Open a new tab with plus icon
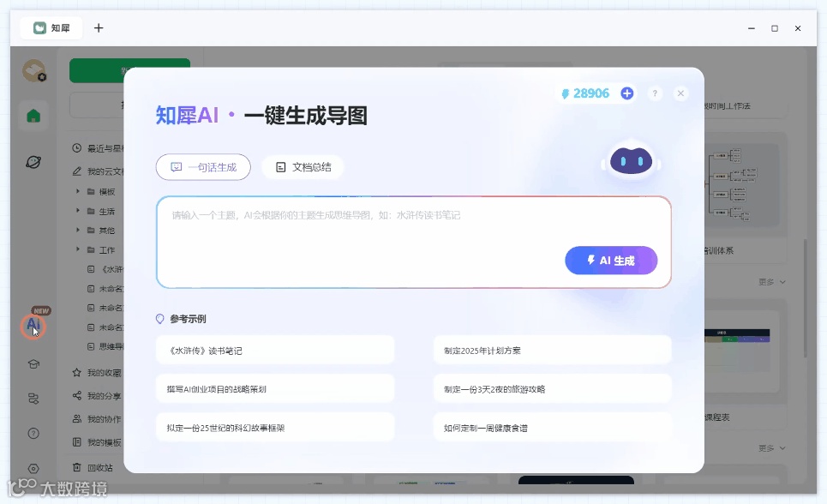This screenshot has height=504, width=827. tap(99, 28)
